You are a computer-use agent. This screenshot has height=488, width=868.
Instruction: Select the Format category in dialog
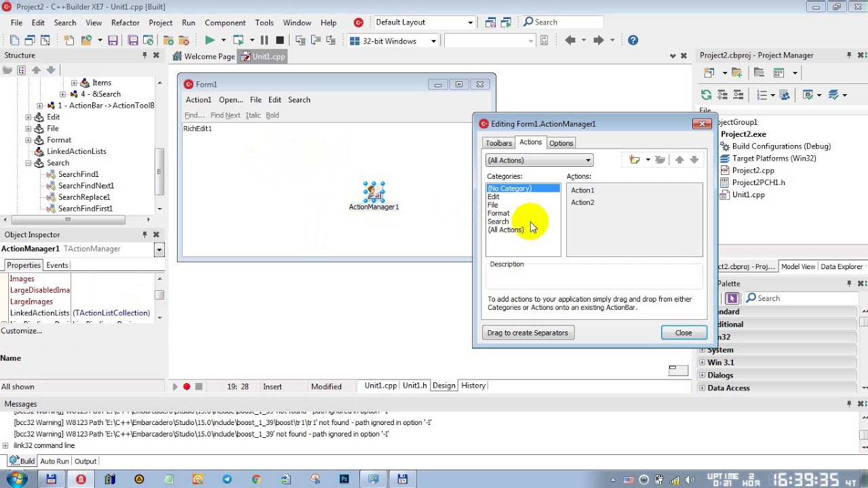click(498, 213)
